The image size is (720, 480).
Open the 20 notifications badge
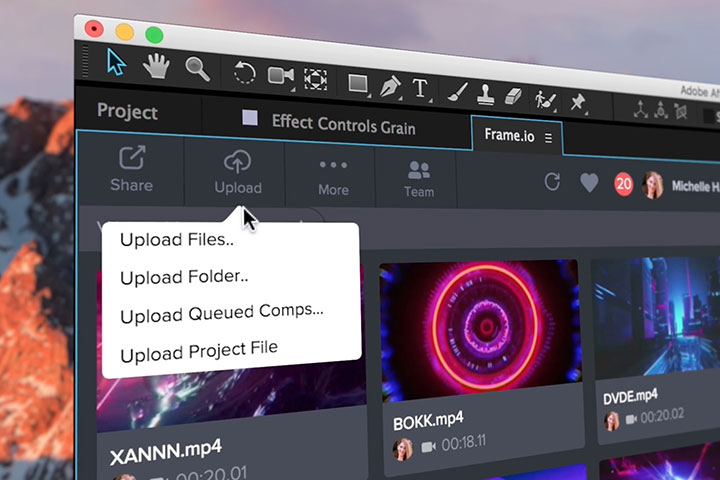624,184
